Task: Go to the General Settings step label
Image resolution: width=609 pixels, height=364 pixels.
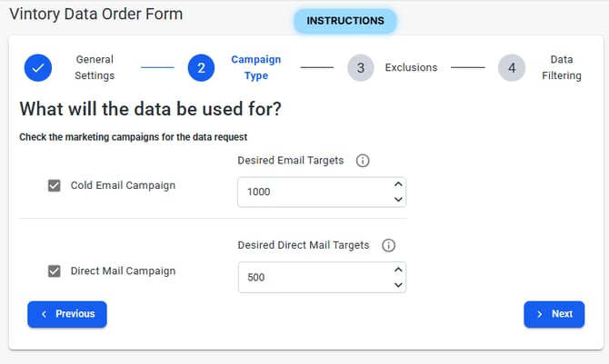Action: pos(95,68)
